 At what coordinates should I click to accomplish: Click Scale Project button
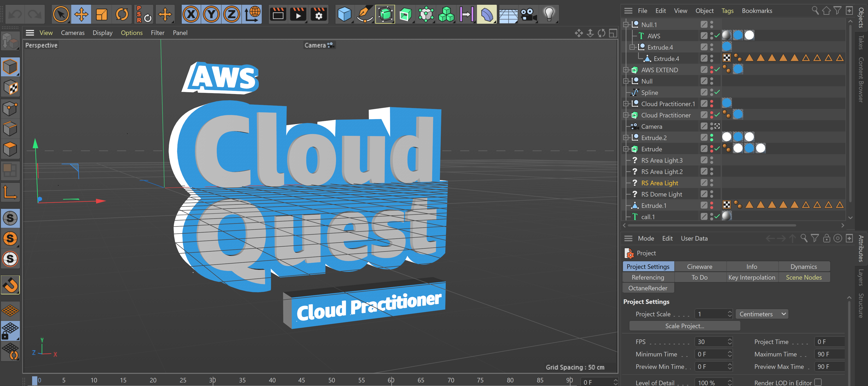click(x=684, y=326)
